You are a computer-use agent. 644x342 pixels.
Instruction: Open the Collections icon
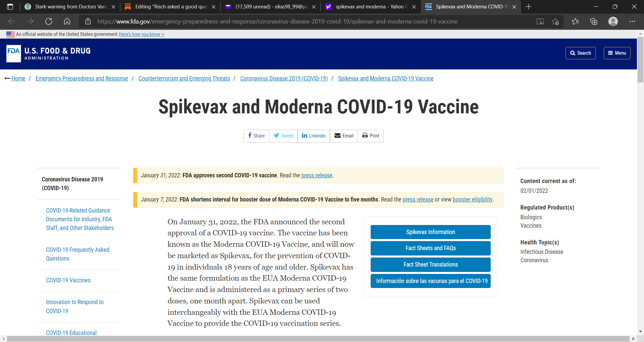(594, 21)
